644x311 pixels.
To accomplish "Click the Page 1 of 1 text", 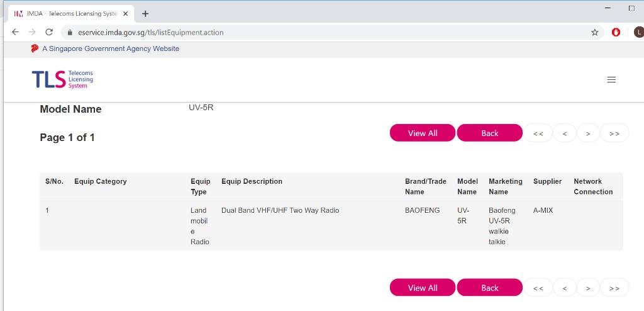I will point(67,138).
